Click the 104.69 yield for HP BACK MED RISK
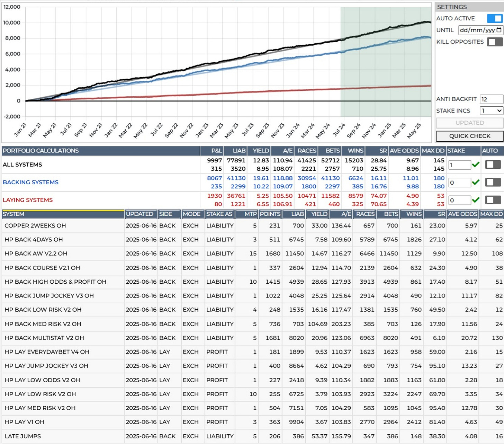Image resolution: width=504 pixels, height=444 pixels. 317,324
